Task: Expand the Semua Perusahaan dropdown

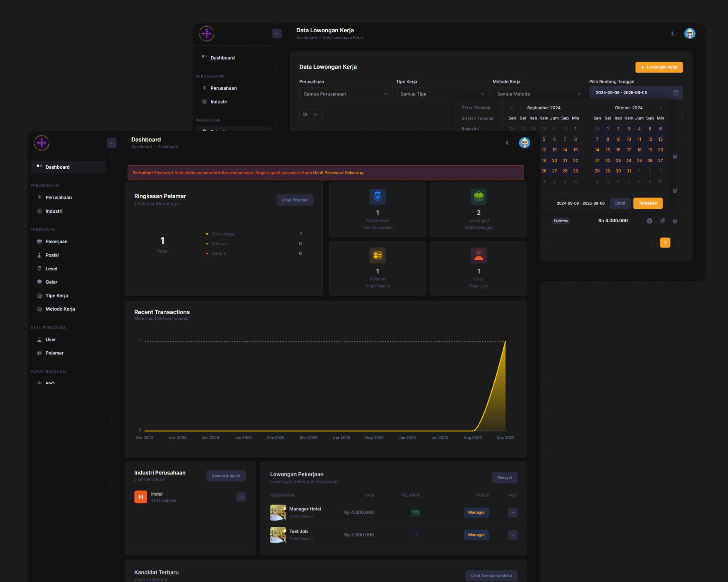Action: [x=346, y=94]
